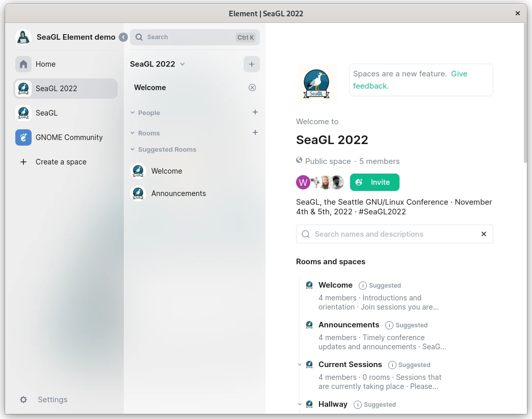
Task: Close the Element window
Action: pos(518,13)
